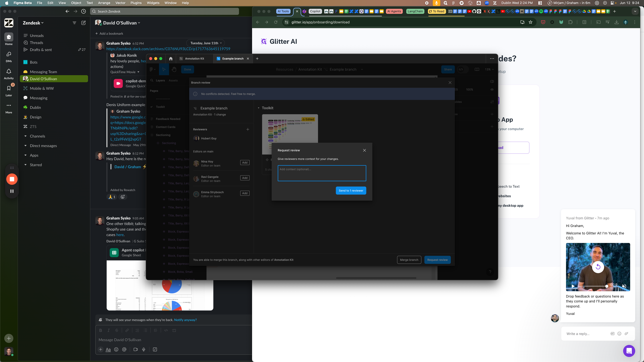This screenshot has width=644, height=362.
Task: Click Send to 1 reviewer button
Action: click(x=351, y=190)
